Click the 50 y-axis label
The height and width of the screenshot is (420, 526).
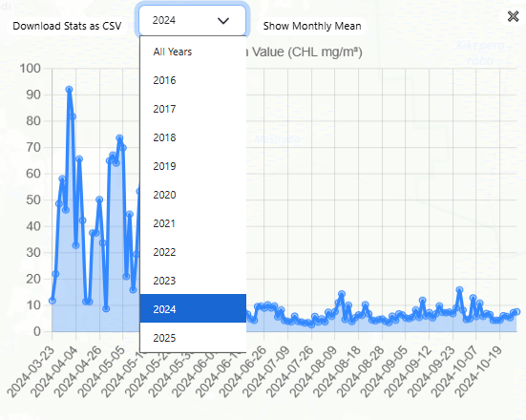pos(33,199)
